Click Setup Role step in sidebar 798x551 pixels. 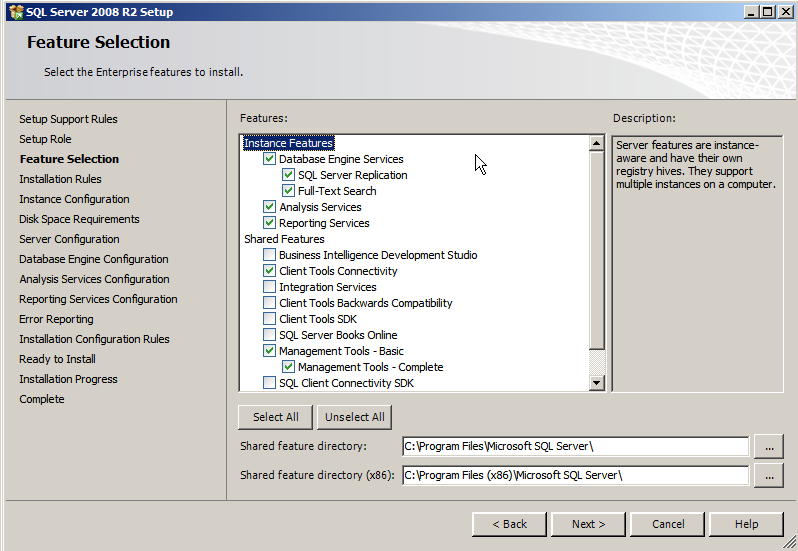45,139
